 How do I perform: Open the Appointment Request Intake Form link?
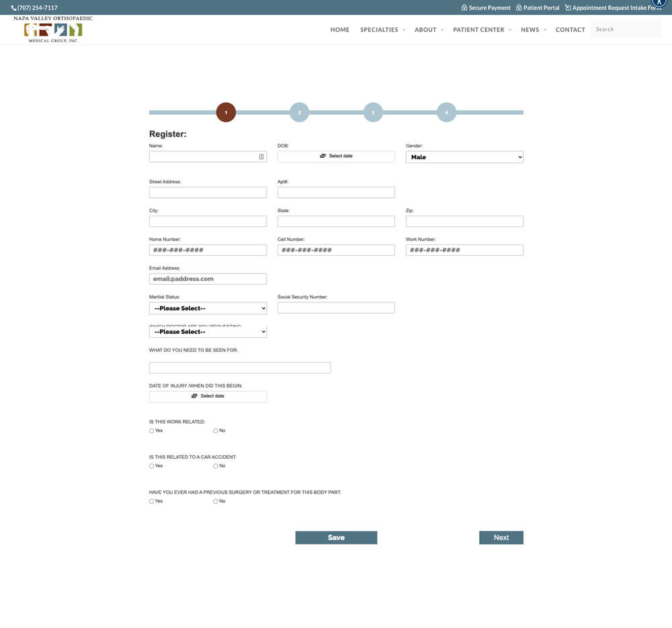(614, 7)
